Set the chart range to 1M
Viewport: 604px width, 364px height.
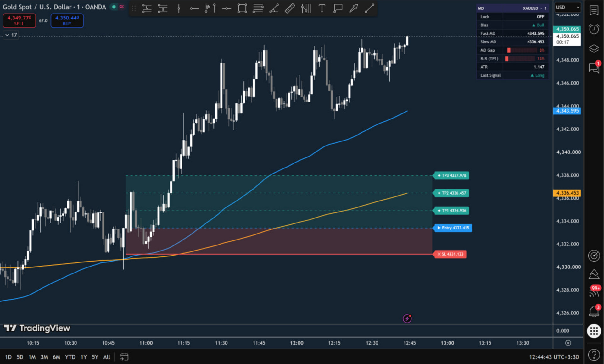point(32,357)
